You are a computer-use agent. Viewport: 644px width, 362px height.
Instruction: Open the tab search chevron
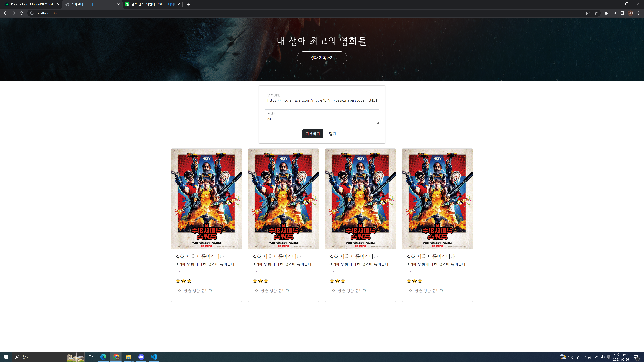click(604, 4)
